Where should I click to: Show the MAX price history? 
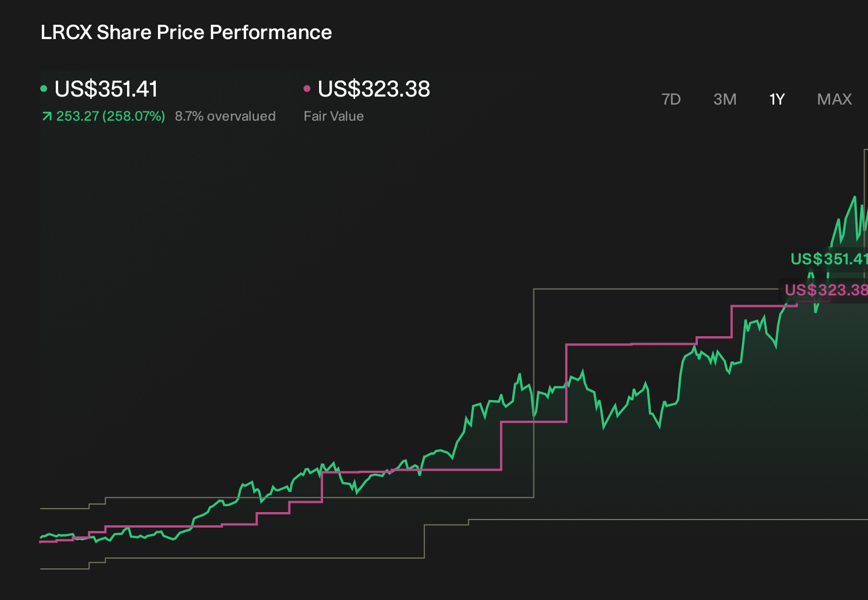click(835, 99)
